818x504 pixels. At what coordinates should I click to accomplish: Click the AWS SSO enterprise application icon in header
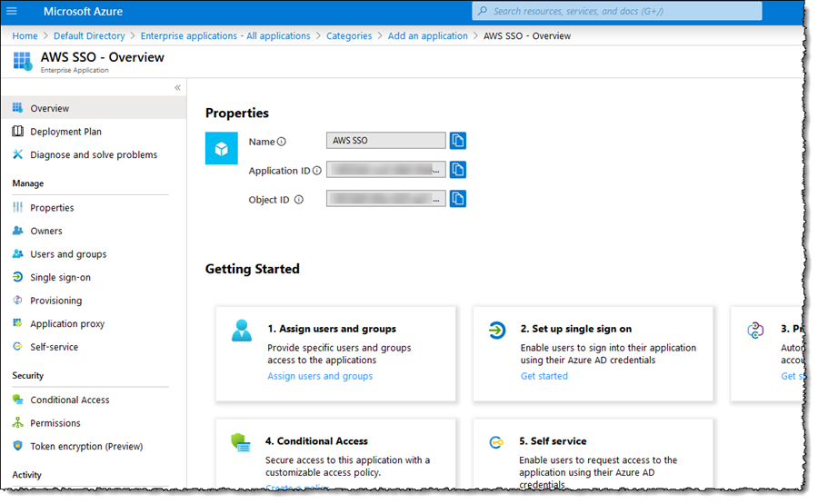pyautogui.click(x=23, y=62)
